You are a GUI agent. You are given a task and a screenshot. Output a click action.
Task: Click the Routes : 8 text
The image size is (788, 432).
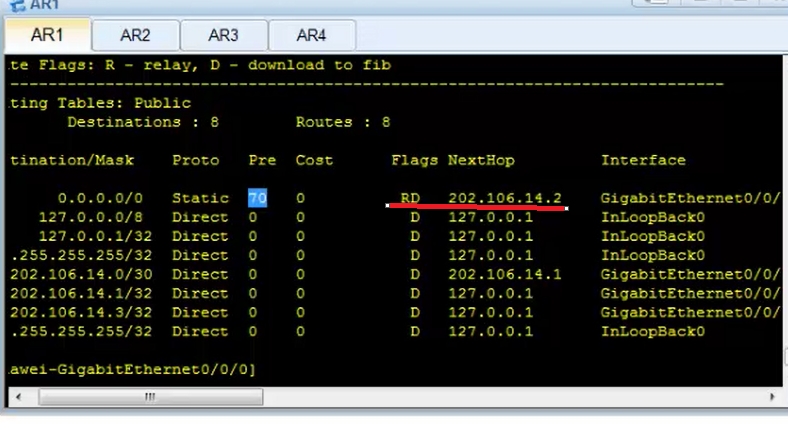(x=343, y=122)
